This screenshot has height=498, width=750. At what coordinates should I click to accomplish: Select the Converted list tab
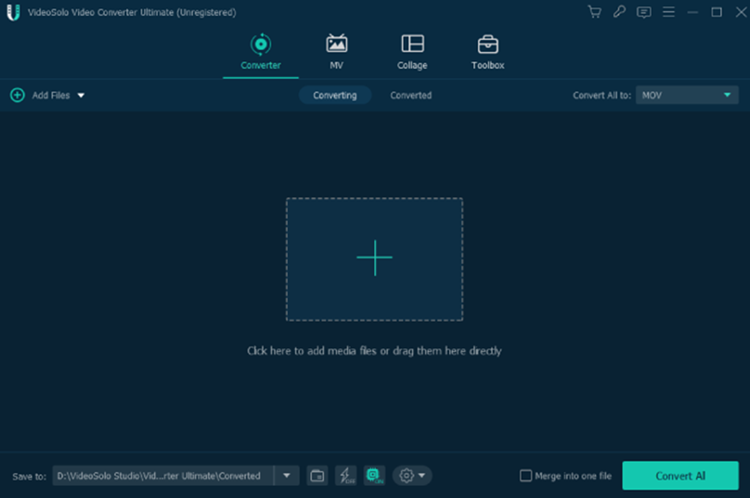(x=411, y=95)
